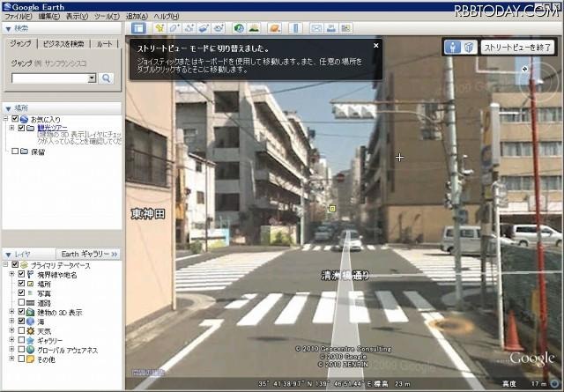This screenshot has height=392, width=564.
Task: Close the Street View notification popup
Action: click(x=376, y=46)
